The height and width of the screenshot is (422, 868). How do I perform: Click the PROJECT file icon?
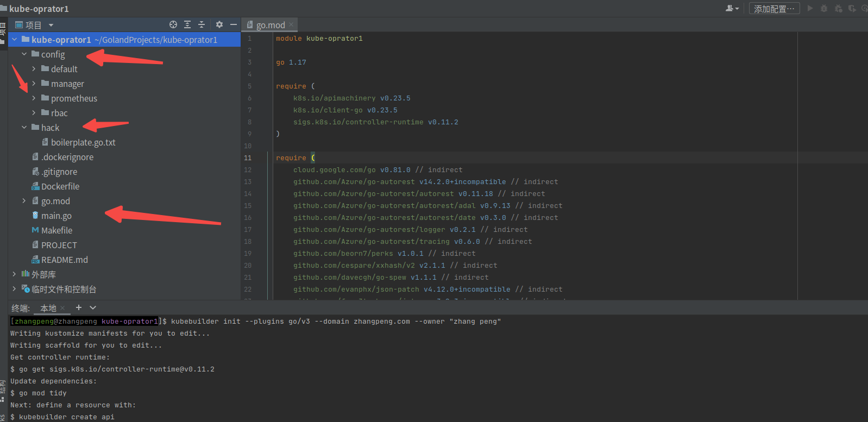pyautogui.click(x=35, y=245)
